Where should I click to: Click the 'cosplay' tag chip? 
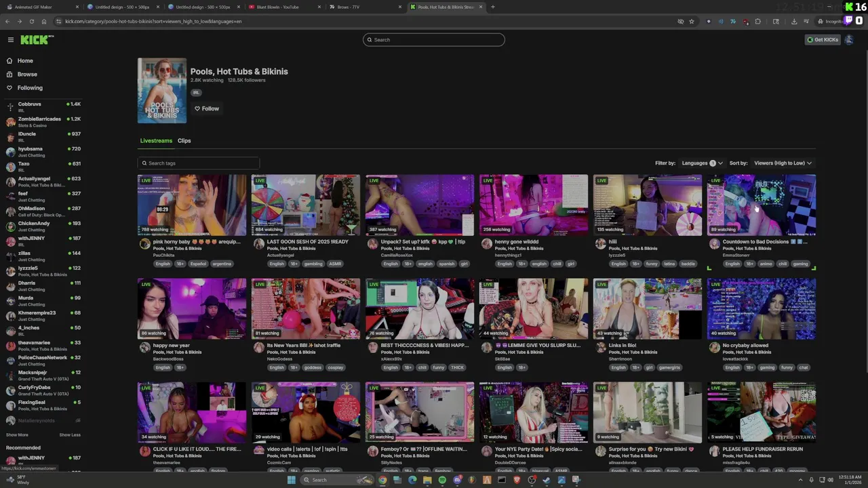336,368
